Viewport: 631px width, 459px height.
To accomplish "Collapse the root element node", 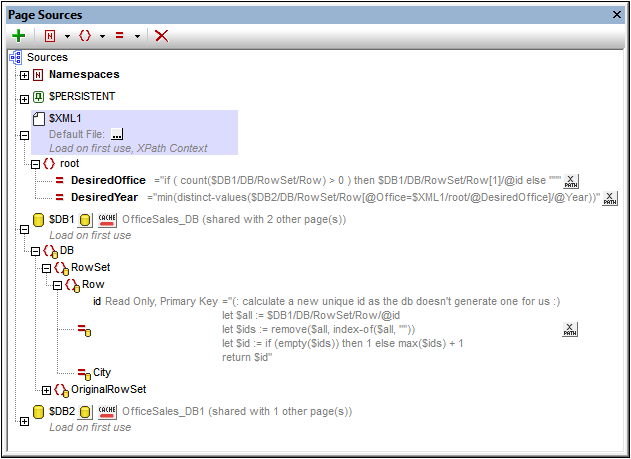I will pos(35,164).
